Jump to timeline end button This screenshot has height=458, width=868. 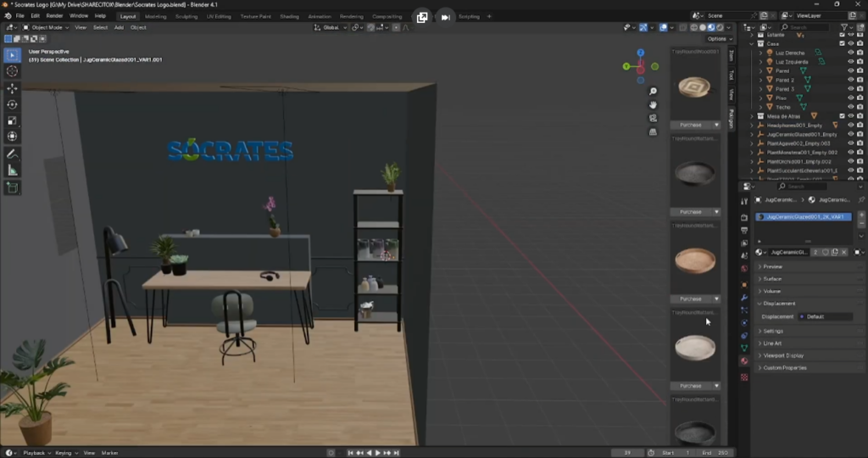(397, 453)
